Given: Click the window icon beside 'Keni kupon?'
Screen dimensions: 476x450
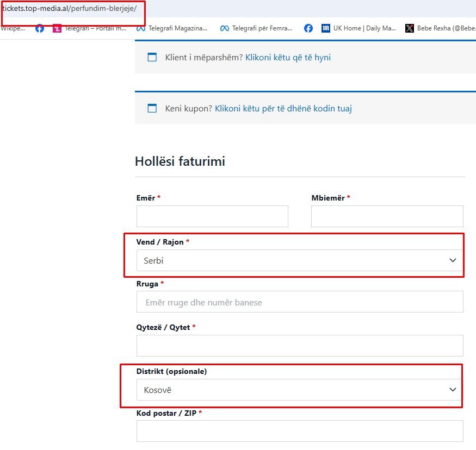Looking at the screenshot, I should (152, 108).
